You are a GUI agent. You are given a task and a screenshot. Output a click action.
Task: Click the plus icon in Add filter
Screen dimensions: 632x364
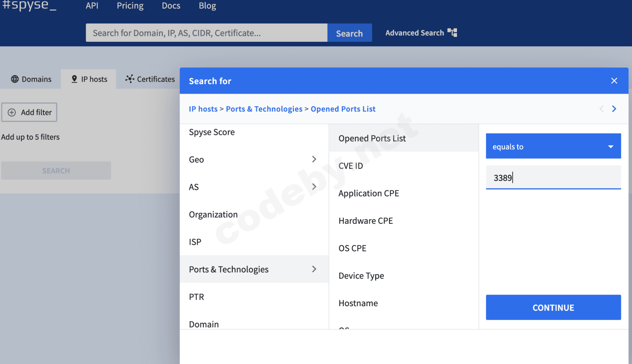12,113
